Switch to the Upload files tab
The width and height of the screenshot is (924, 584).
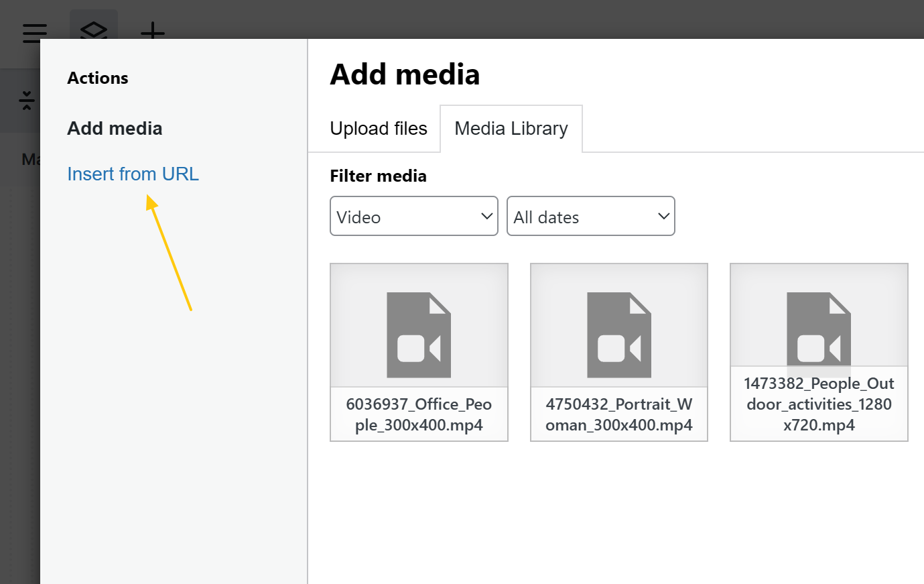pyautogui.click(x=378, y=129)
